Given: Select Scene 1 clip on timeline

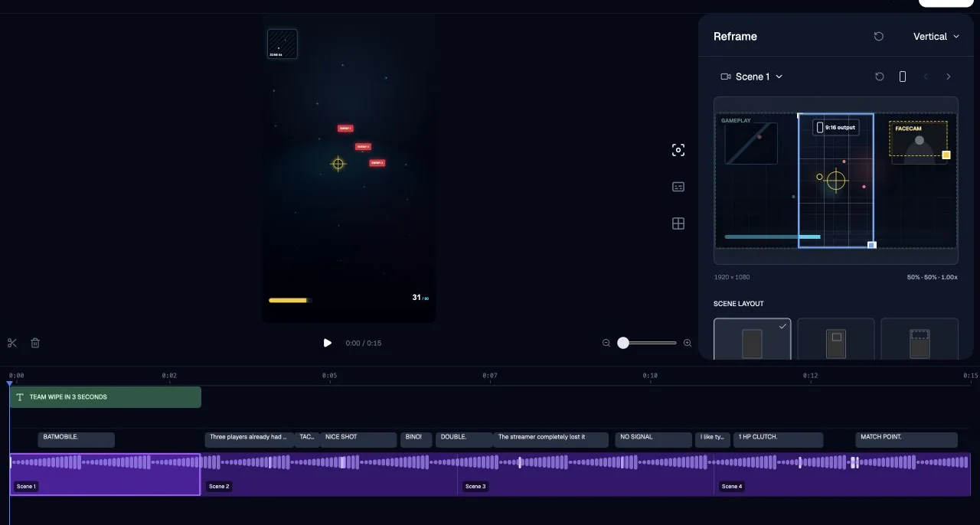Looking at the screenshot, I should [x=106, y=474].
